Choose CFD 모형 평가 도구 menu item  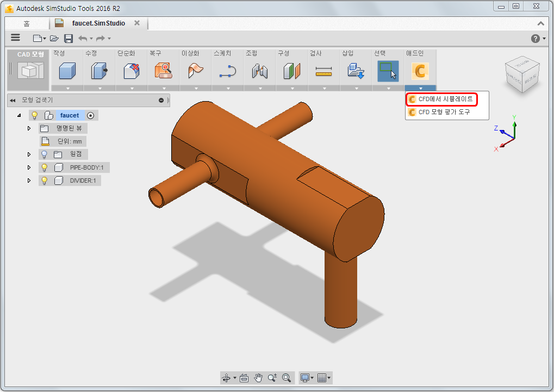(446, 112)
